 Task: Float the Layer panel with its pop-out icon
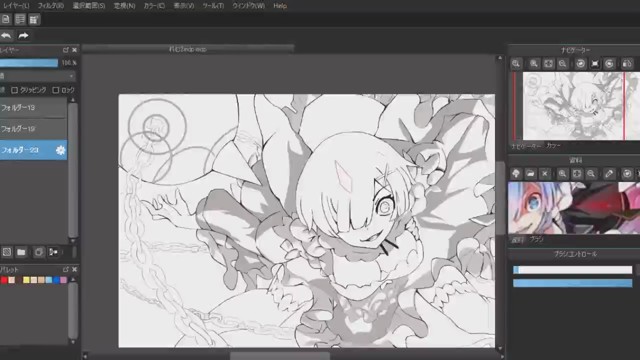(66, 50)
